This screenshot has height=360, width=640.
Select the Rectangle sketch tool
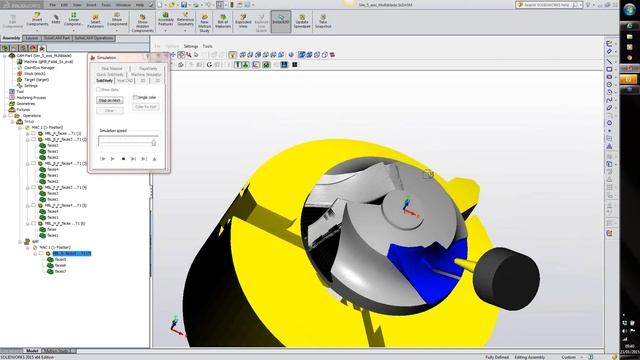609,69
